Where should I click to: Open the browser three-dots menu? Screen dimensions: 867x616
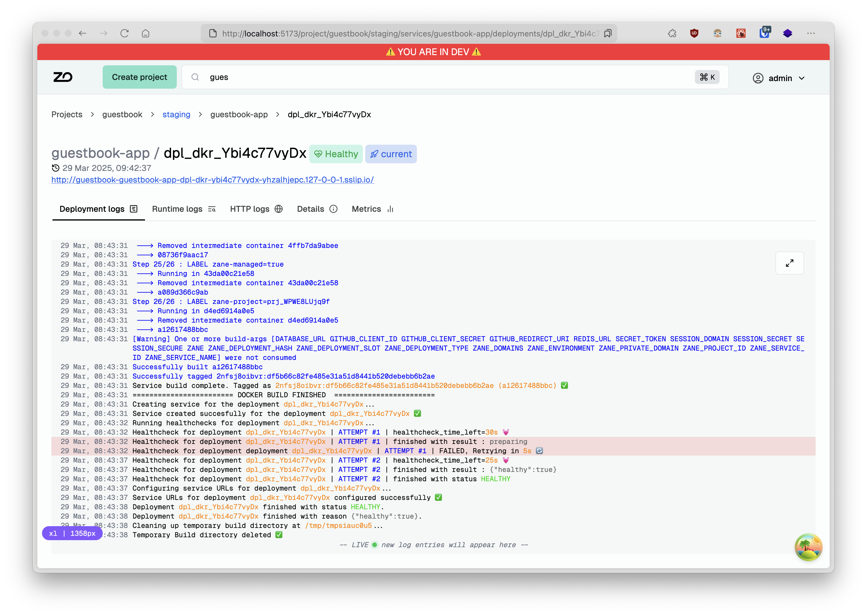(811, 33)
